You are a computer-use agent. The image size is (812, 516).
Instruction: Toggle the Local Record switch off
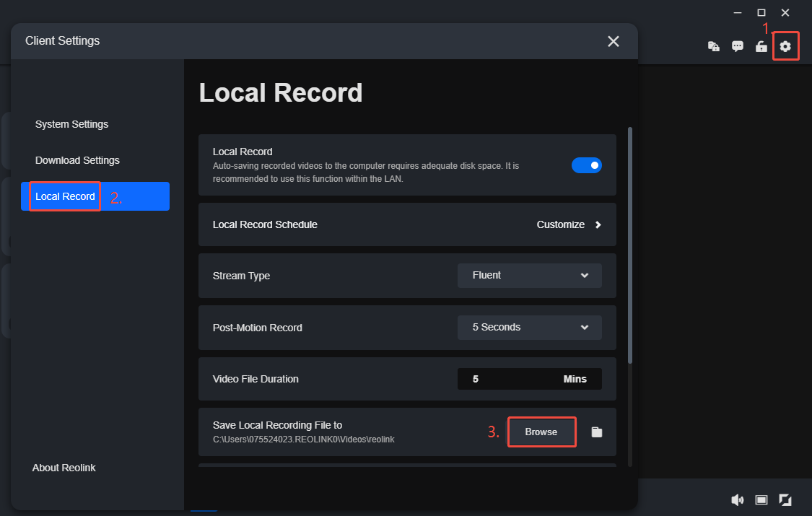tap(587, 165)
